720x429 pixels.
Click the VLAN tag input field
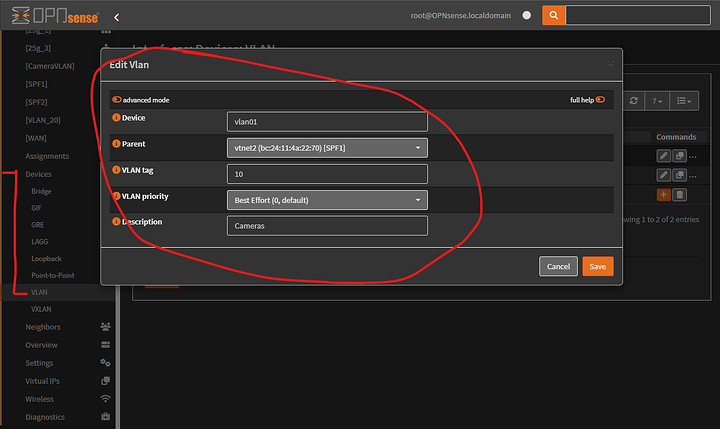(x=327, y=174)
